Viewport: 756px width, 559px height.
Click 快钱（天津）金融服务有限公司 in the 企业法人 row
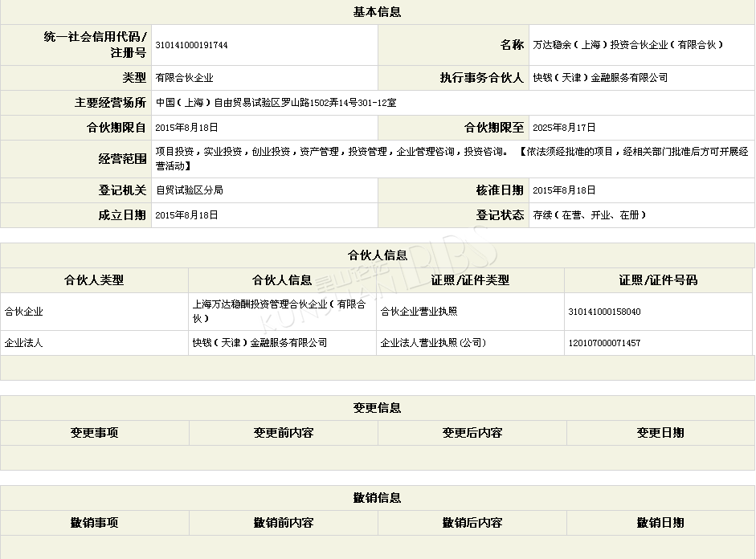point(259,343)
